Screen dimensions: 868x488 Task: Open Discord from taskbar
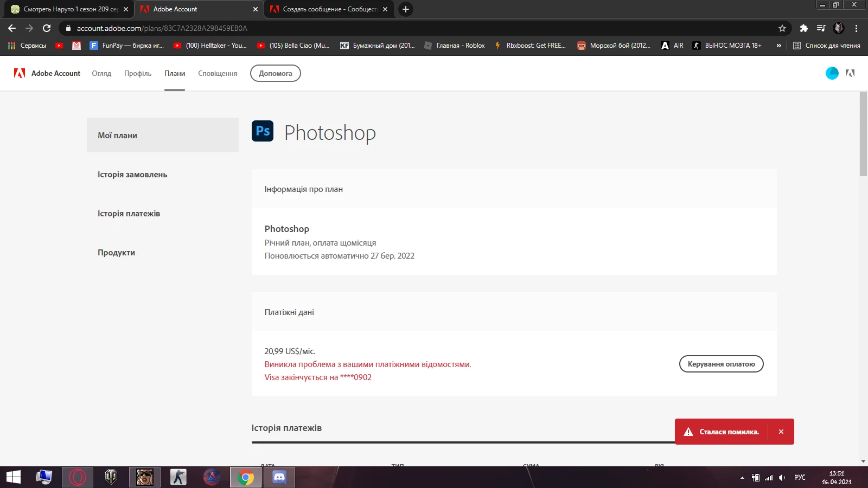279,477
